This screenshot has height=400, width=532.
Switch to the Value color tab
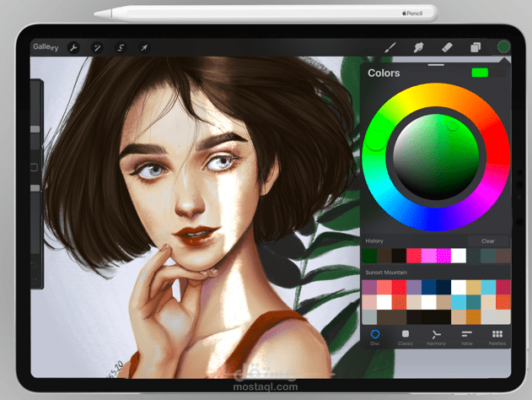tap(467, 338)
